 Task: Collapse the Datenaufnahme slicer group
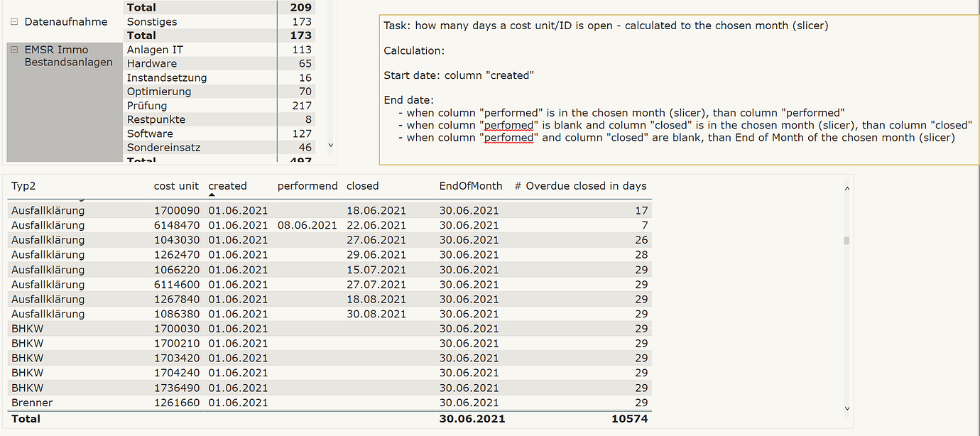15,21
